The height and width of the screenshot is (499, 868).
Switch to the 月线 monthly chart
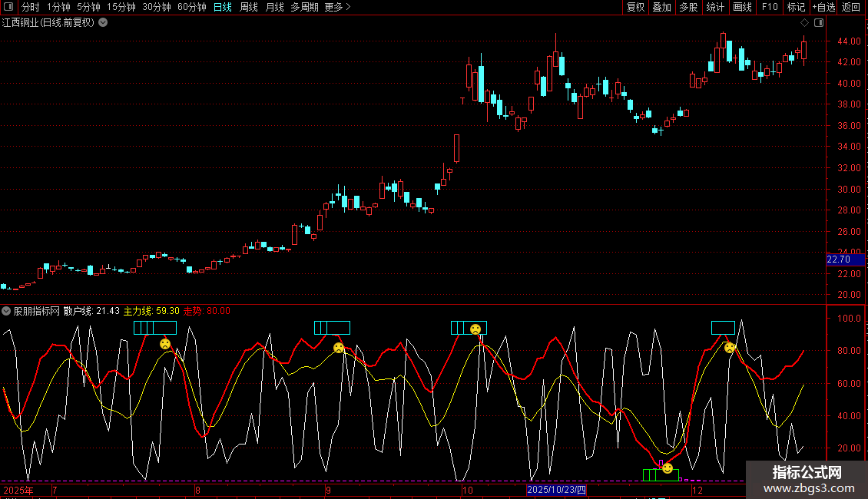(274, 7)
